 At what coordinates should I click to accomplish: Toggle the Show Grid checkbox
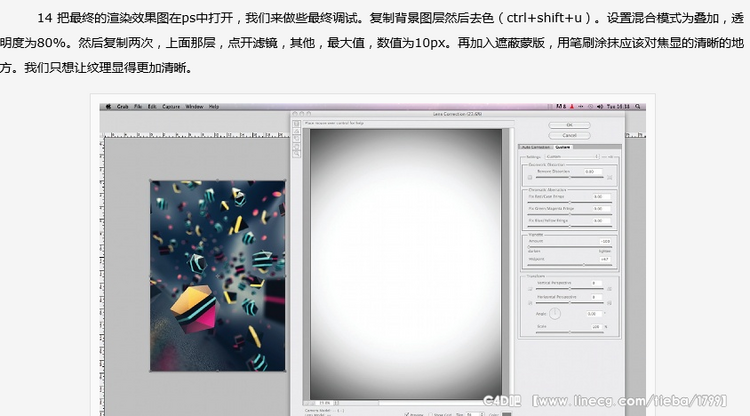430,414
